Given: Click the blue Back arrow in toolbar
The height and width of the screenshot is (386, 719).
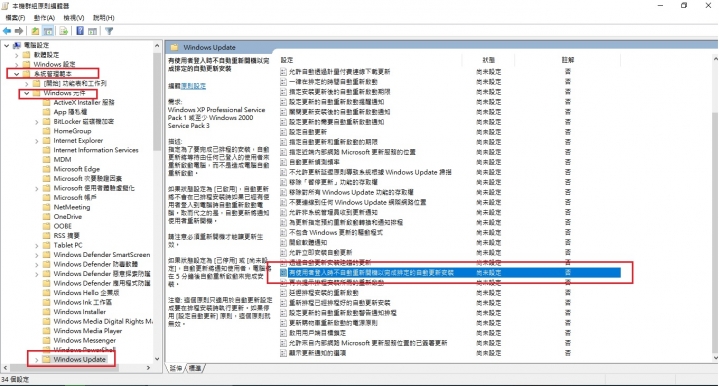Looking at the screenshot, I should [x=7, y=31].
